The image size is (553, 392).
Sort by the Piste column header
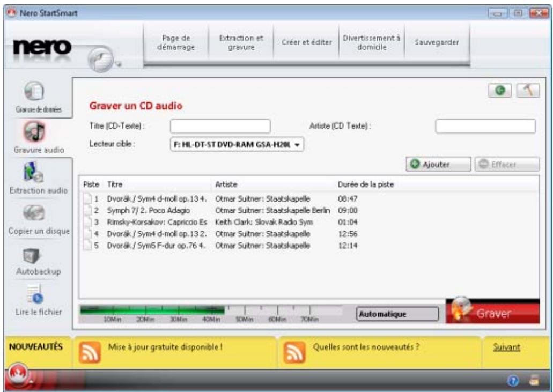91,184
